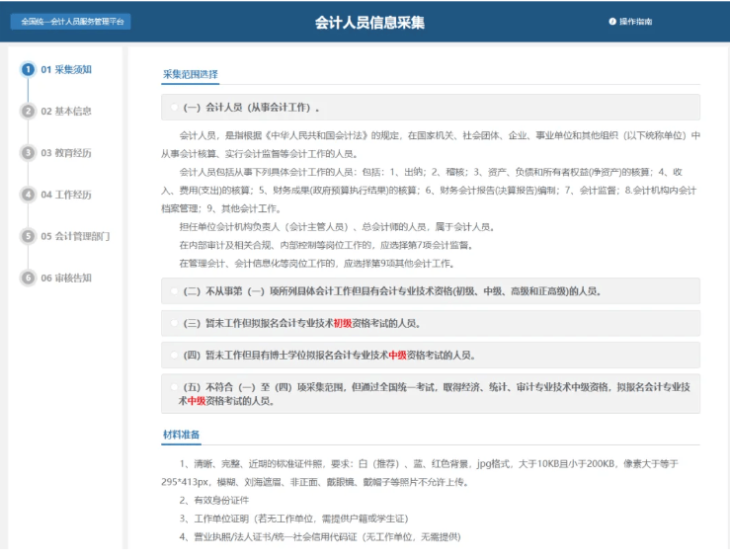Click the step 5 circle icon
Image resolution: width=730 pixels, height=560 pixels.
tap(28, 236)
